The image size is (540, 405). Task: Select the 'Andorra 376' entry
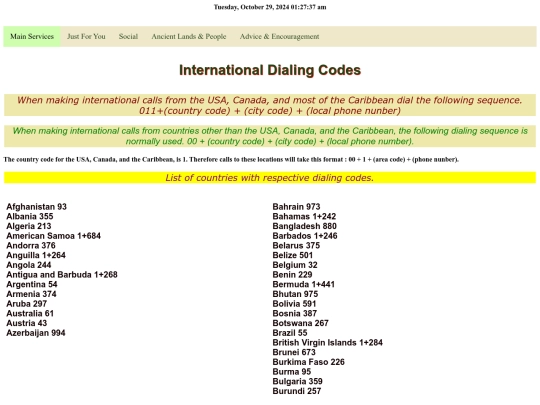pyautogui.click(x=31, y=246)
